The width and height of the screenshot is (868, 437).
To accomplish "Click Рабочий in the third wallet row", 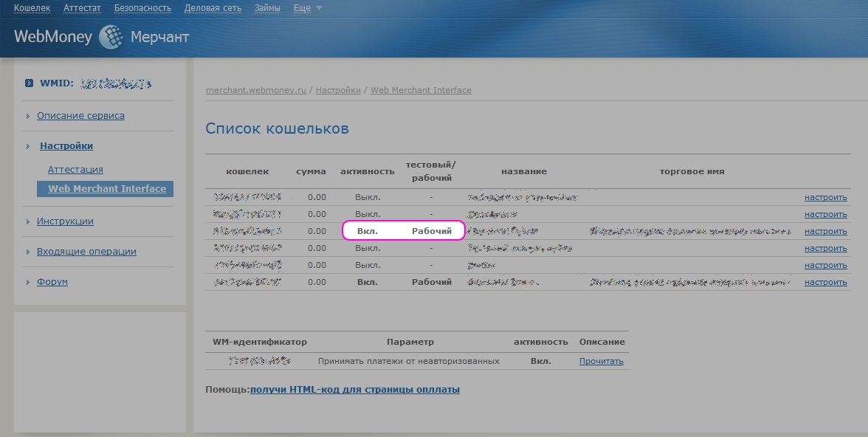I will click(432, 231).
